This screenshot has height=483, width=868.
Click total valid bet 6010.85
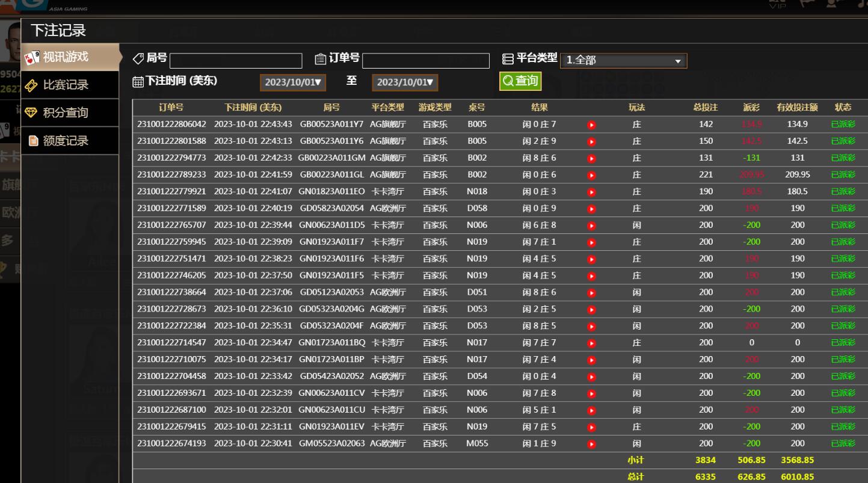[x=797, y=477]
